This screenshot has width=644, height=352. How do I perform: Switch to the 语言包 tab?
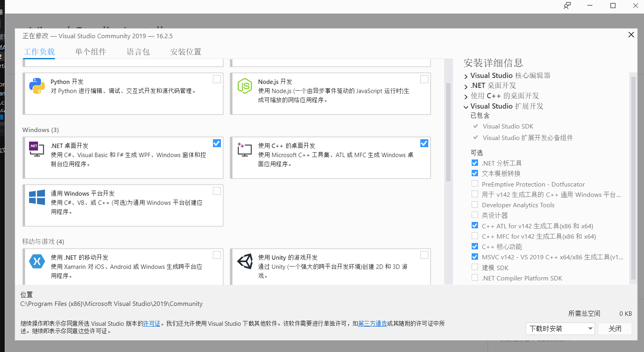coord(138,52)
